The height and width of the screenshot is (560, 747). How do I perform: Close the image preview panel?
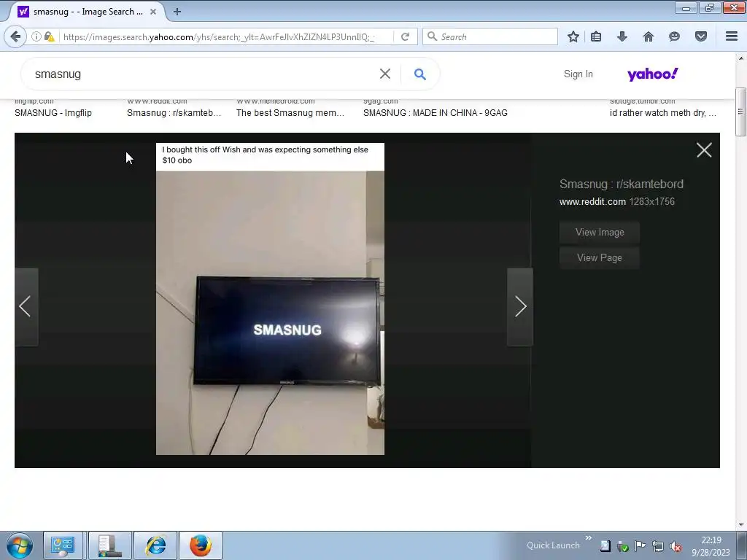click(x=704, y=150)
